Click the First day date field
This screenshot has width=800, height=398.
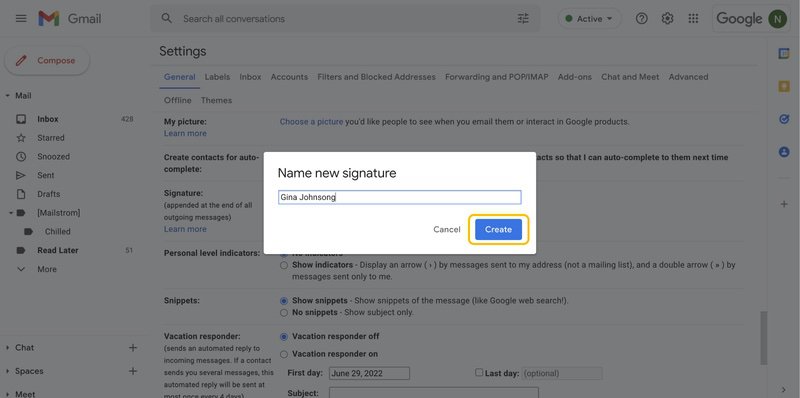pos(369,374)
